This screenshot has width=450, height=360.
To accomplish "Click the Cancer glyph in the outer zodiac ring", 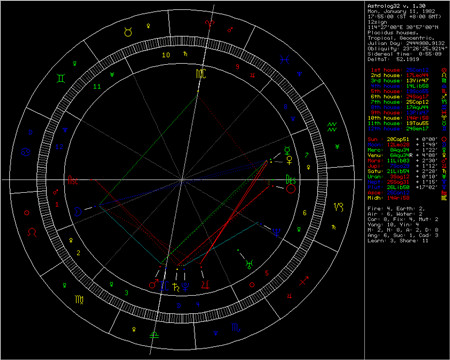I will click(x=26, y=152).
